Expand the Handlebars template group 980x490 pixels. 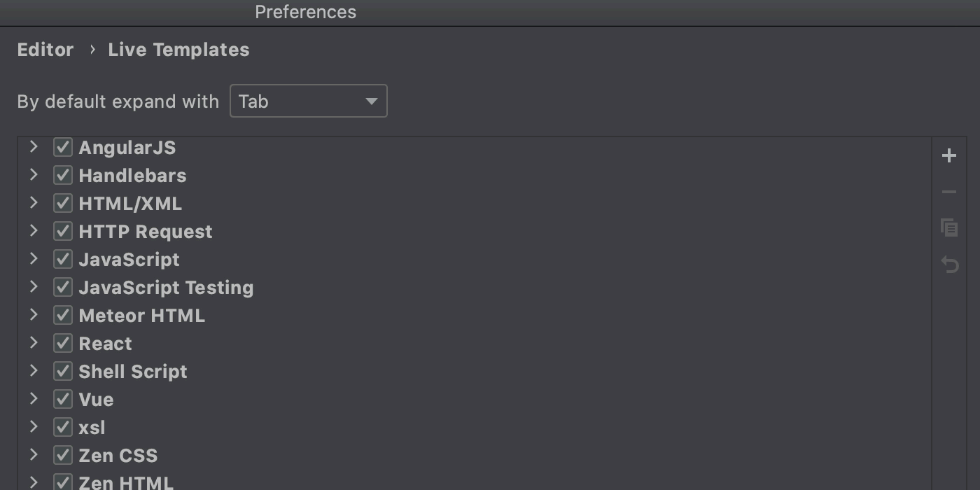click(x=33, y=175)
